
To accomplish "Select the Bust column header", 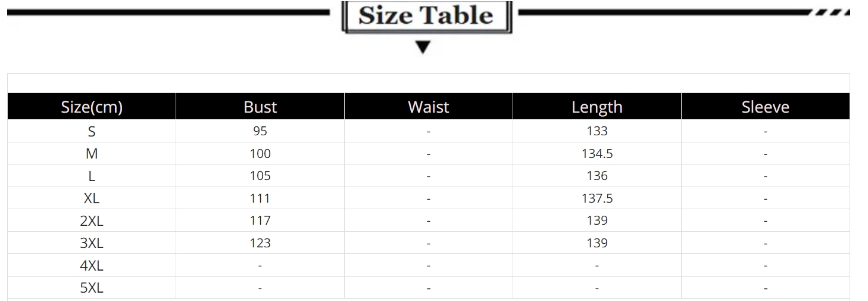I will (x=260, y=107).
